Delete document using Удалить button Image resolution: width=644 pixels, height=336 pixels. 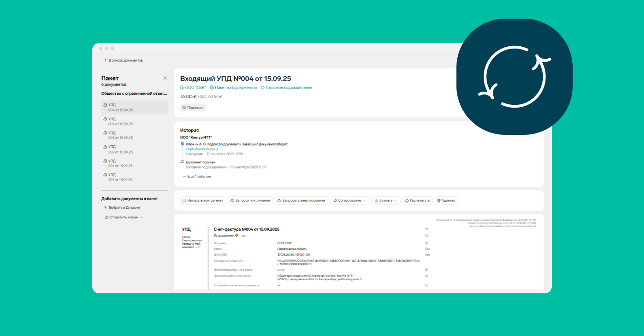tap(446, 200)
